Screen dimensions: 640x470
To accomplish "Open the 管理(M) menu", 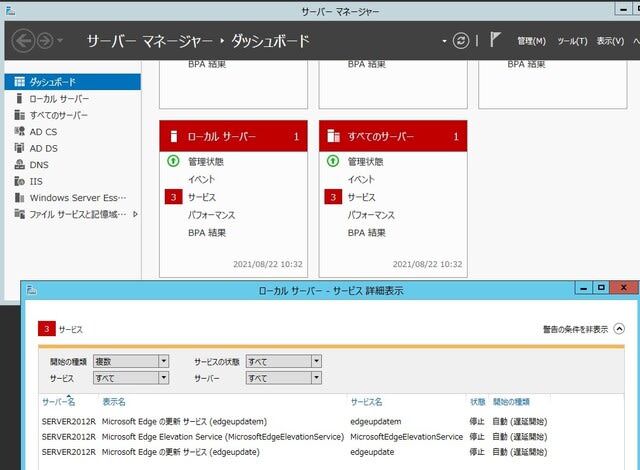I will tap(531, 41).
